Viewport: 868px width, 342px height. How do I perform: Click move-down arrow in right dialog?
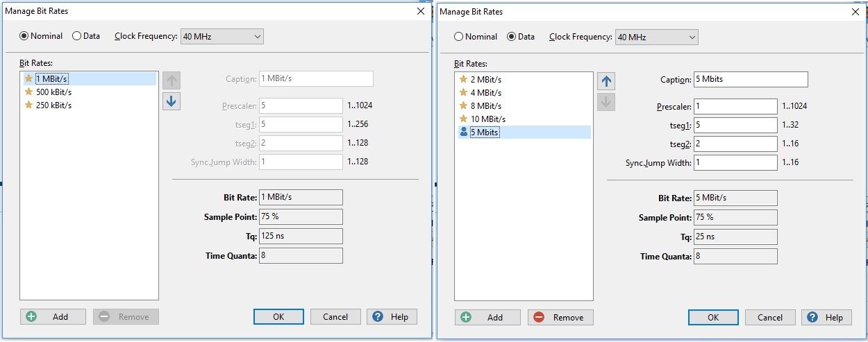(606, 101)
